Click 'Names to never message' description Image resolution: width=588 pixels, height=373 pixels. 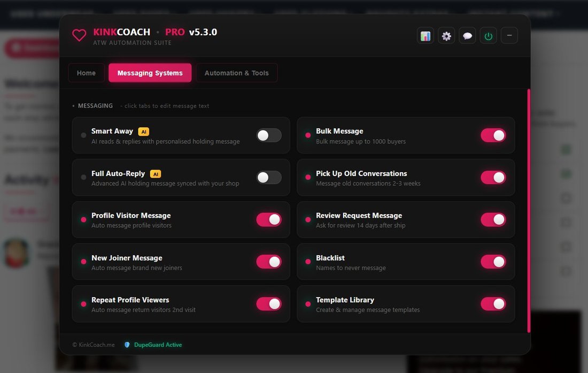(x=351, y=268)
